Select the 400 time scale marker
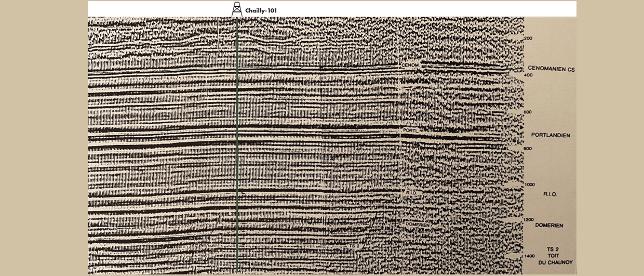The height and width of the screenshot is (276, 644). tap(528, 75)
